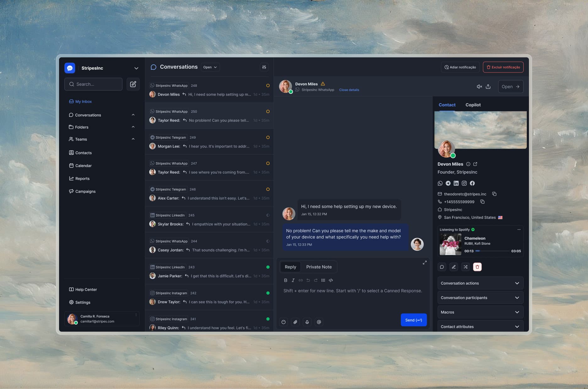
Task: Open the conversation status Open filter dropdown
Action: (x=210, y=67)
